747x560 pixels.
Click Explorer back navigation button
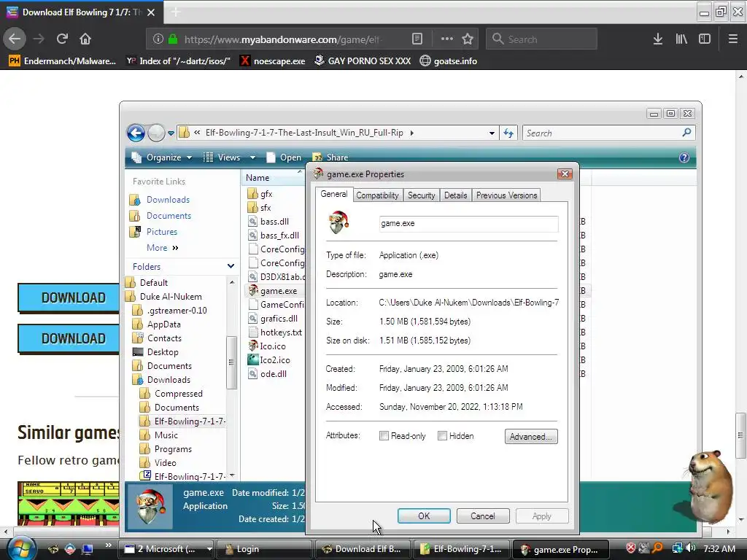[x=136, y=133]
